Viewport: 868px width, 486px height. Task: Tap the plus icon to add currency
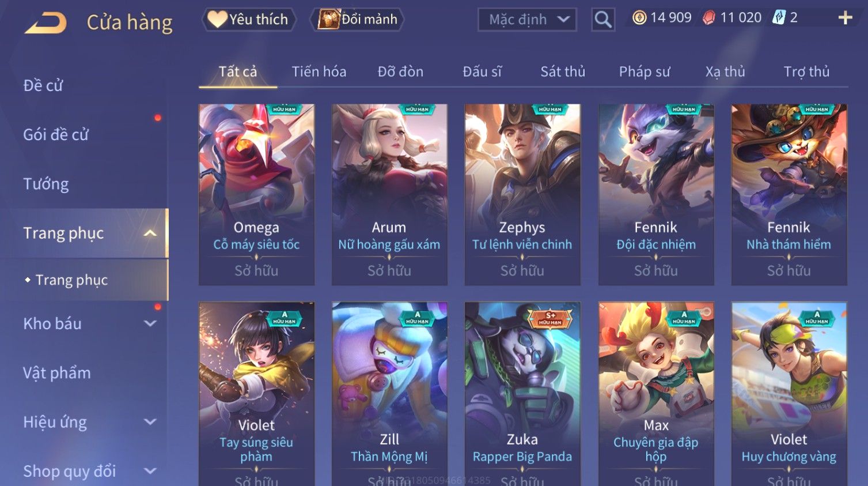[845, 18]
